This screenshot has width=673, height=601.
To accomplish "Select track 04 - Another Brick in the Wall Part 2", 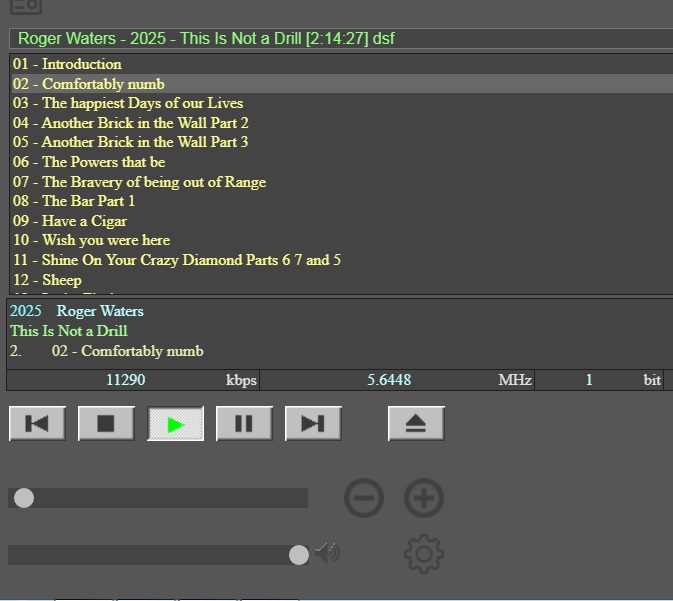I will click(x=131, y=123).
